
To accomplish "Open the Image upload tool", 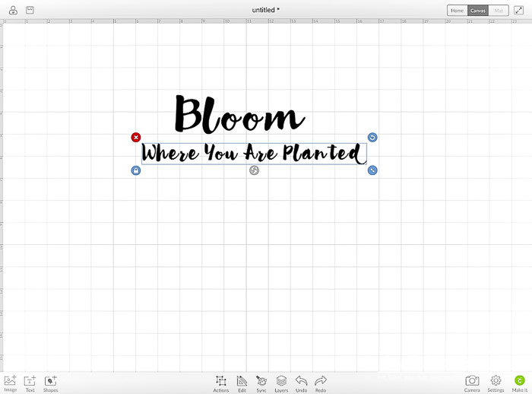I will point(10,381).
